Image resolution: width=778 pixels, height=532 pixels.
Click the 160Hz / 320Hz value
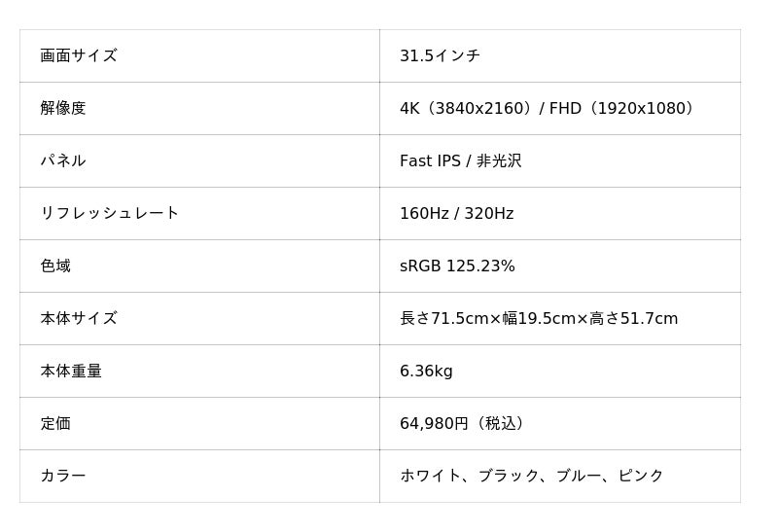pyautogui.click(x=456, y=213)
